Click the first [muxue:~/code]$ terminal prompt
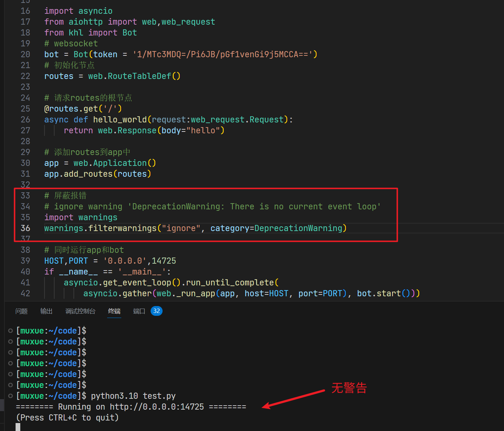 pos(51,331)
